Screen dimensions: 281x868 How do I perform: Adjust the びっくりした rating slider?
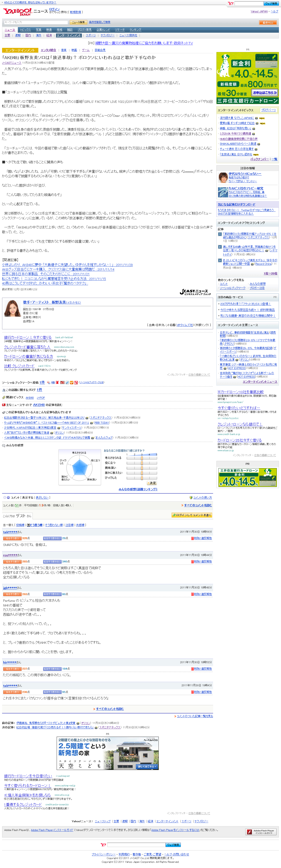click(x=142, y=478)
